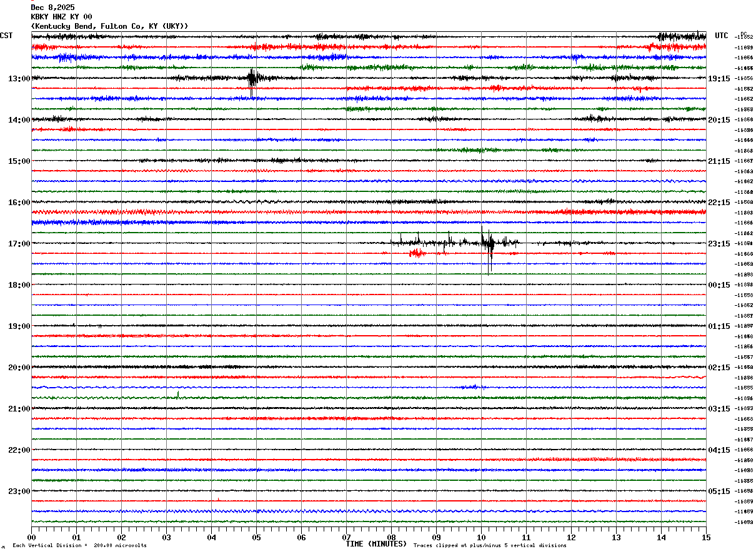Click the UTC timezone label
756x554 pixels.
click(x=722, y=36)
